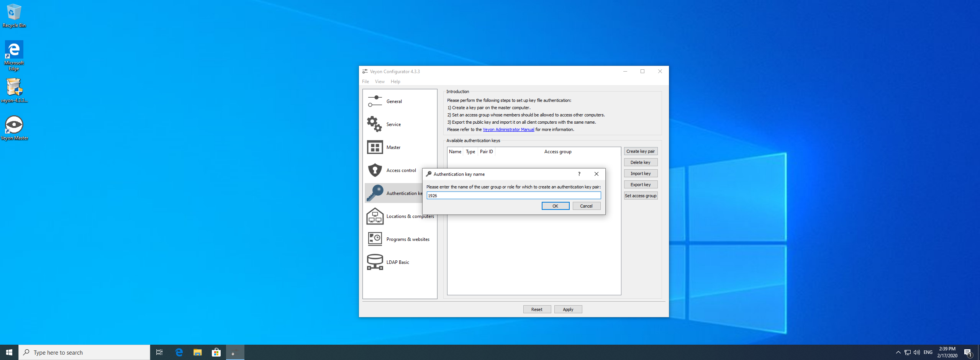Viewport: 980px width, 360px height.
Task: Open the Action Center notifications icon
Action: click(968, 352)
